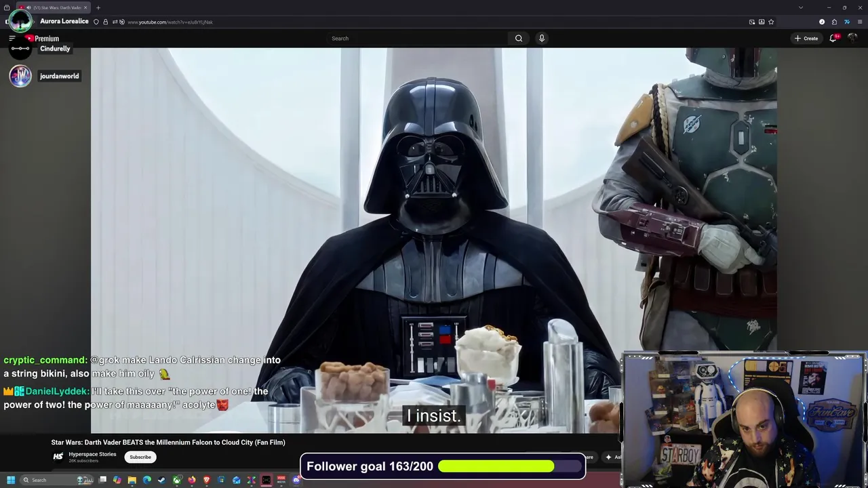
Task: Show site security padlock info
Action: [x=105, y=22]
